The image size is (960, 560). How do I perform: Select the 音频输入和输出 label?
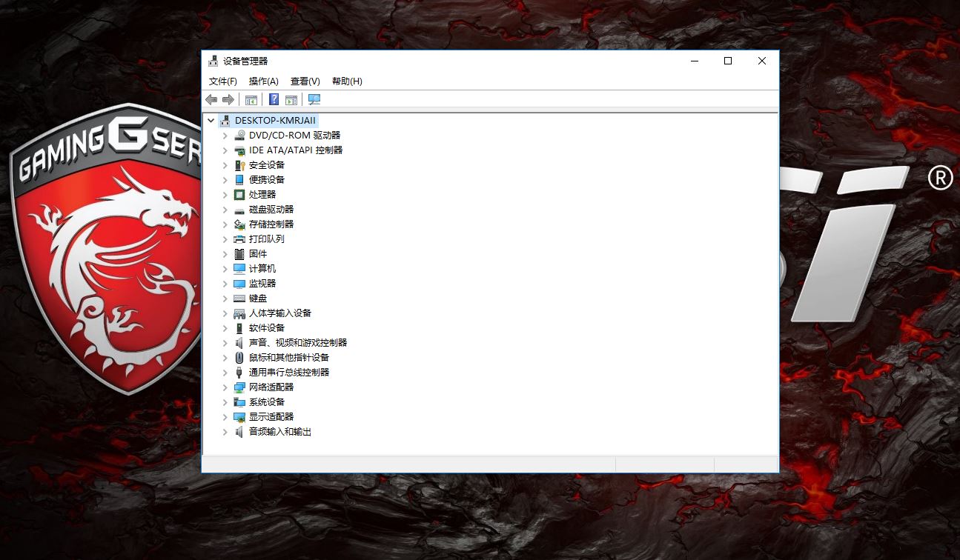[x=280, y=431]
